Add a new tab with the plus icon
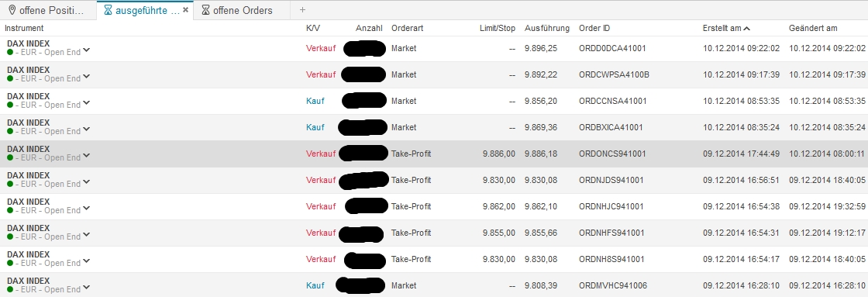The image size is (868, 297). pos(302,10)
